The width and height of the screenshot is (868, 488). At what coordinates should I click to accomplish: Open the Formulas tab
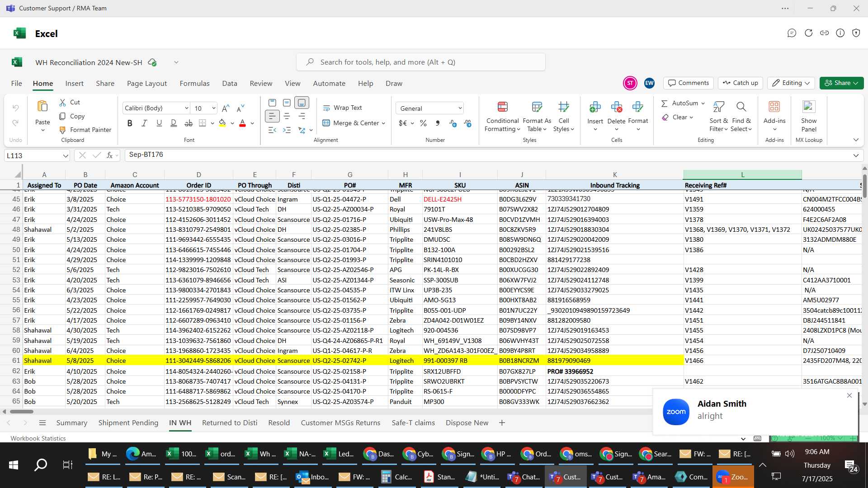tap(194, 84)
